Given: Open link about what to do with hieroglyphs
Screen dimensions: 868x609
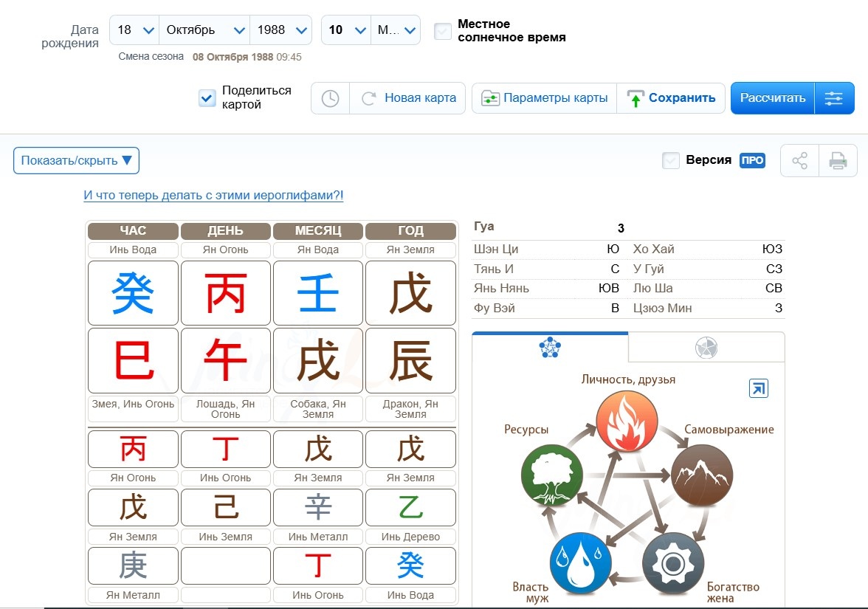Looking at the screenshot, I should 213,195.
